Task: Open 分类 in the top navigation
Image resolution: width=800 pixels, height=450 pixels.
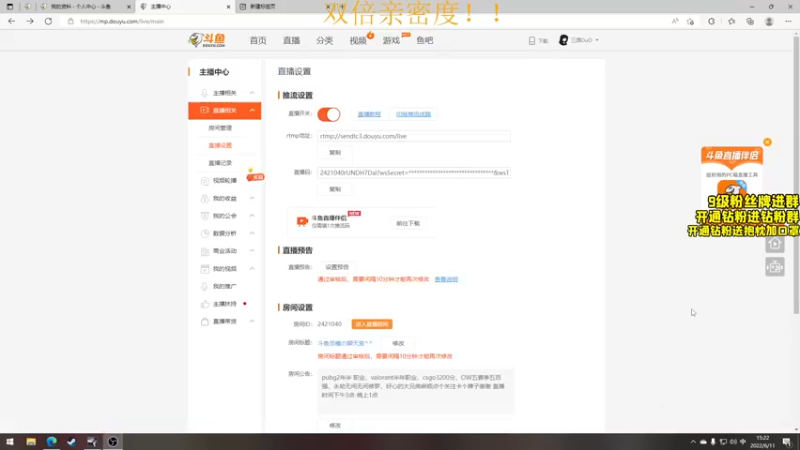Action: tap(324, 40)
